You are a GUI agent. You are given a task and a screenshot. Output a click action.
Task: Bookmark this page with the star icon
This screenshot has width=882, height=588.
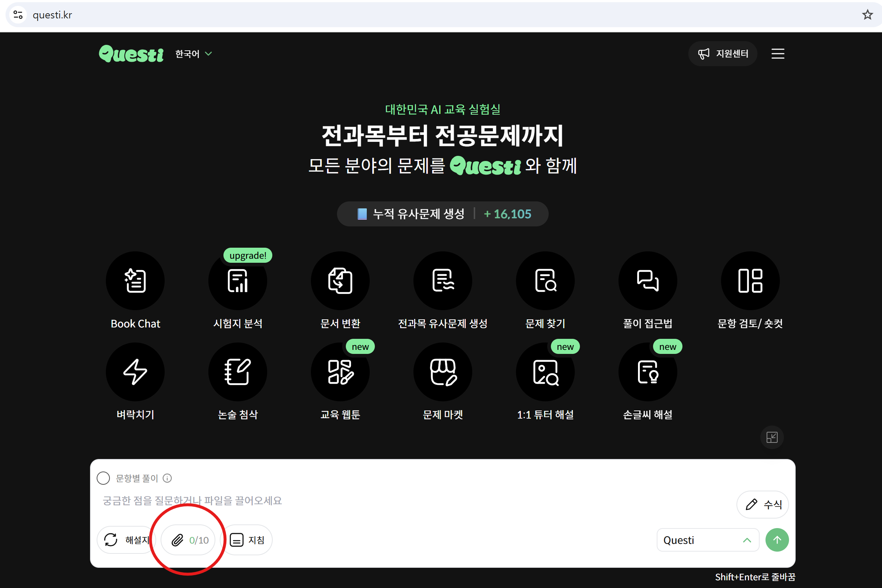click(x=867, y=15)
